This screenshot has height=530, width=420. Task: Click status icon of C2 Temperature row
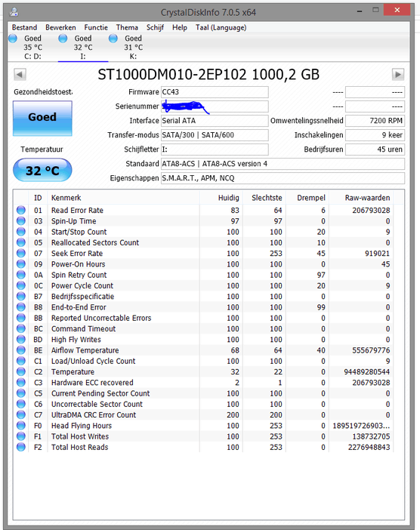[21, 371]
